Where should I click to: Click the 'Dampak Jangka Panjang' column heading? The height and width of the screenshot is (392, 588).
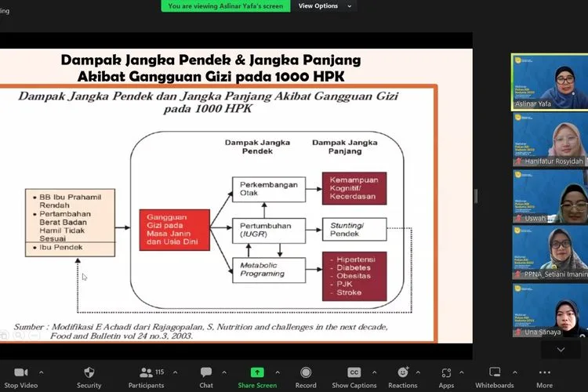[345, 147]
